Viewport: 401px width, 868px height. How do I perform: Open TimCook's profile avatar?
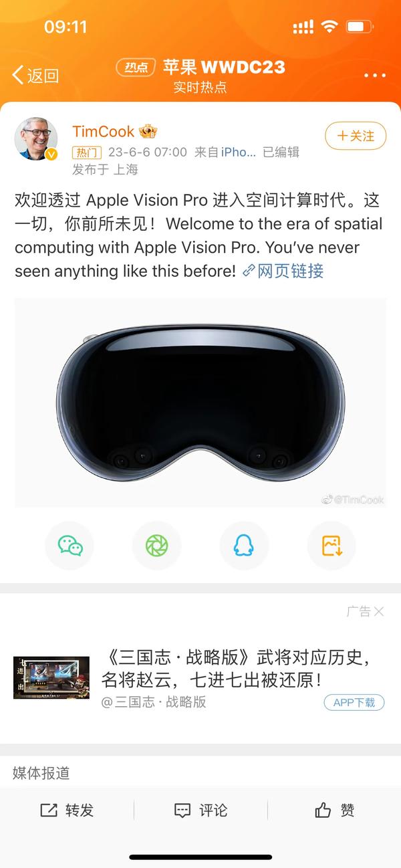[x=36, y=139]
